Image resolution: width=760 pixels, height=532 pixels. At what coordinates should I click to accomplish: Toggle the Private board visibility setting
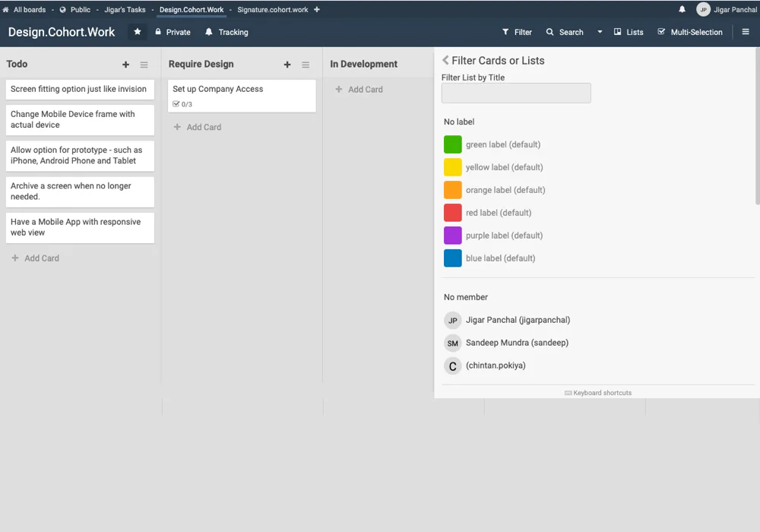coord(173,32)
